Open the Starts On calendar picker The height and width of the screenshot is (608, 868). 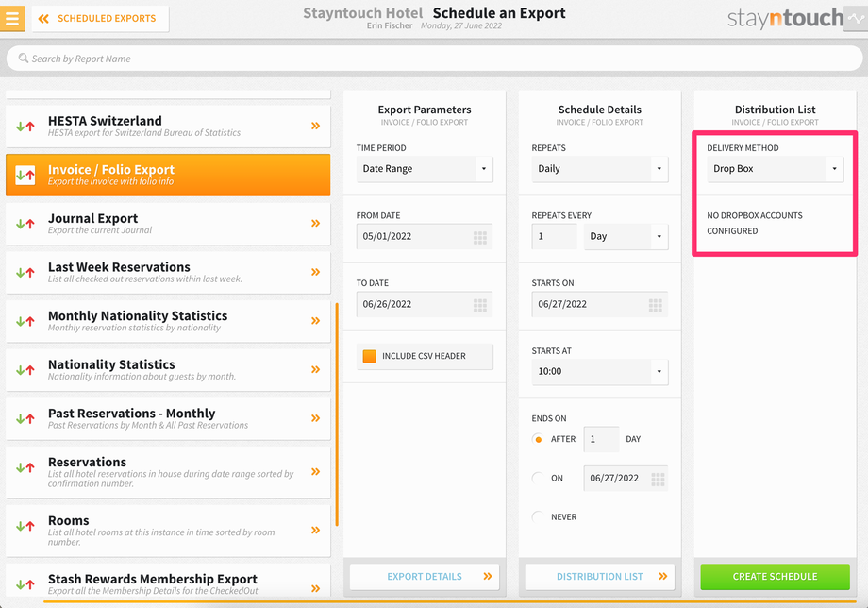point(656,306)
